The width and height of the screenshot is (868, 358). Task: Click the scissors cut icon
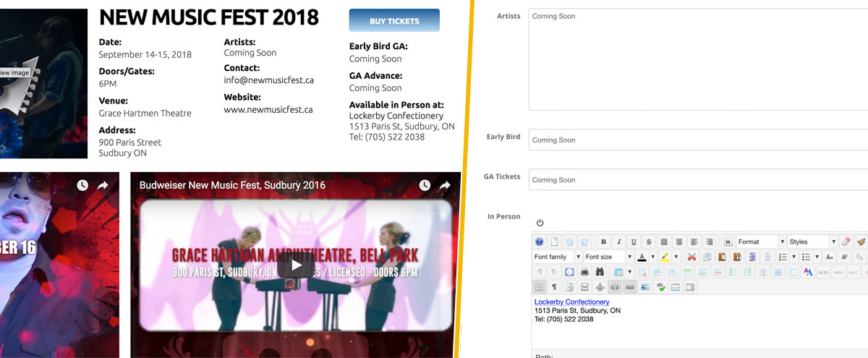click(x=692, y=257)
